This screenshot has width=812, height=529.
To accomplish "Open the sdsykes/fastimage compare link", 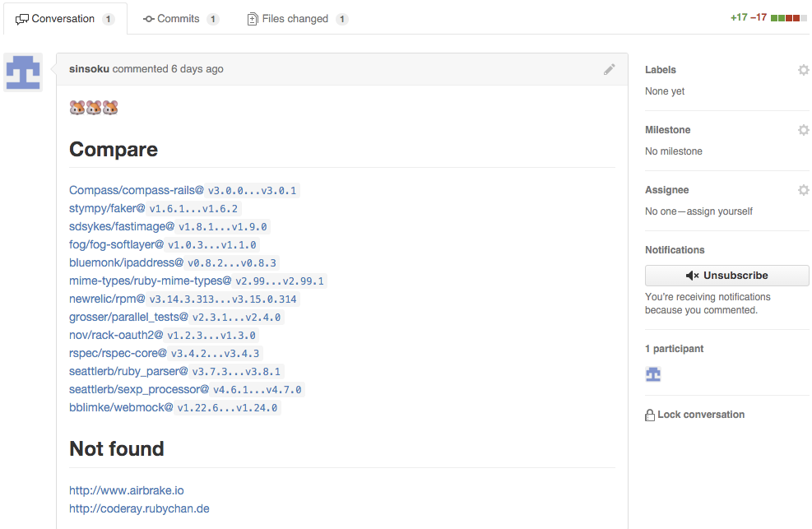I will pyautogui.click(x=169, y=227).
